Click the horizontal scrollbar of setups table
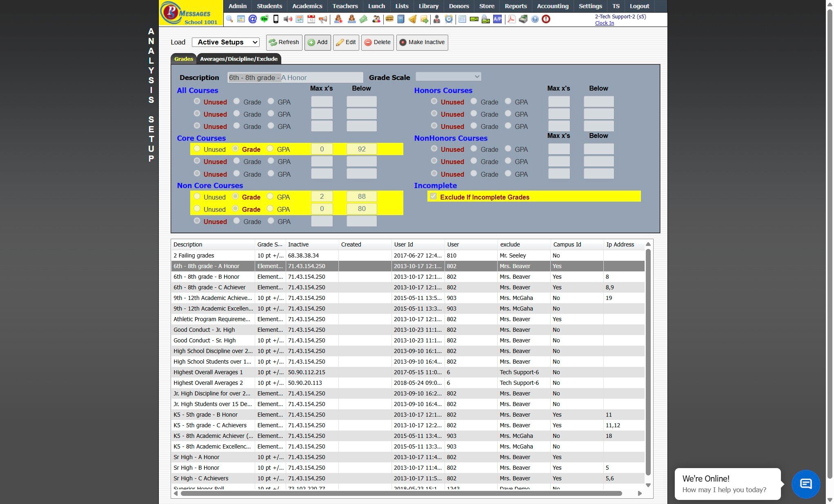This screenshot has width=834, height=504. (401, 493)
